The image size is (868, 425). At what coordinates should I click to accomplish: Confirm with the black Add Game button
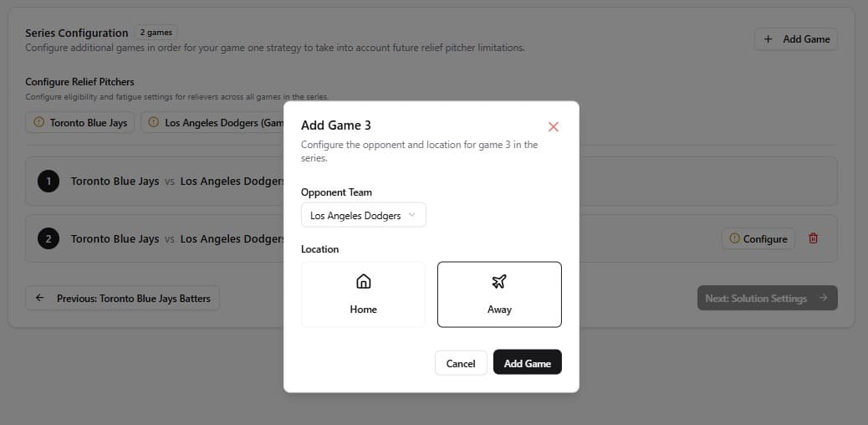[x=527, y=363]
